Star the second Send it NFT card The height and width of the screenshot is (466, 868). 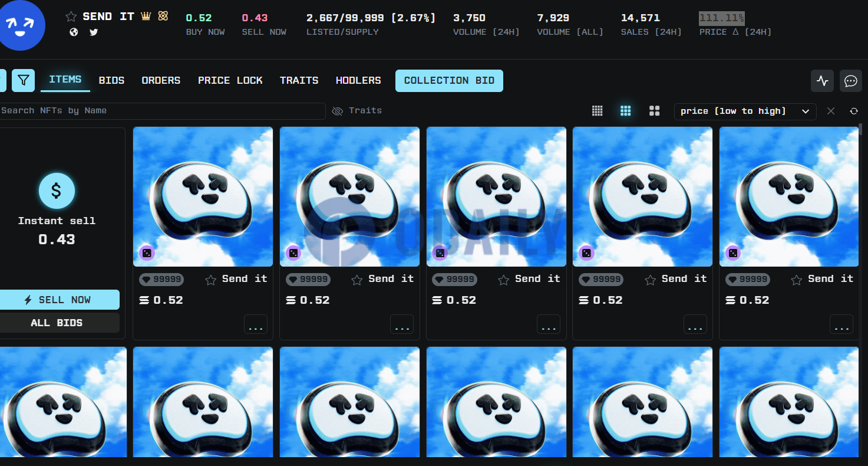click(357, 280)
